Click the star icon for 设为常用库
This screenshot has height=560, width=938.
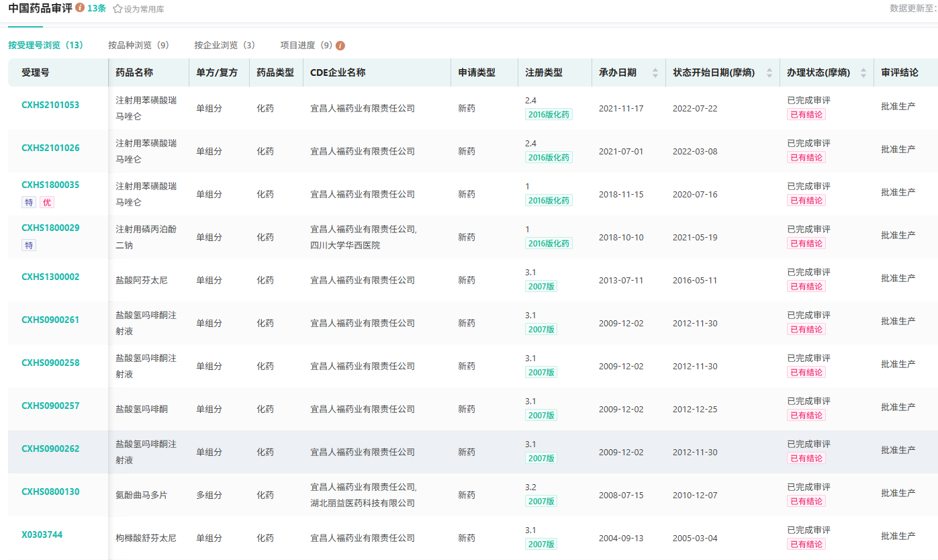118,9
